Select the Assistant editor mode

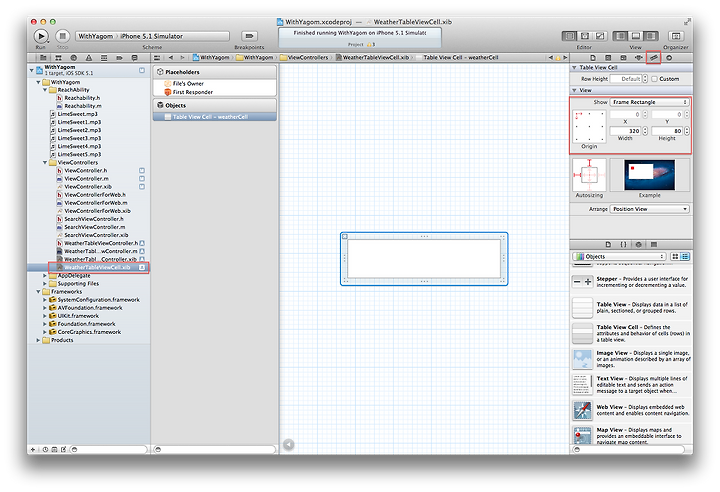click(x=585, y=36)
